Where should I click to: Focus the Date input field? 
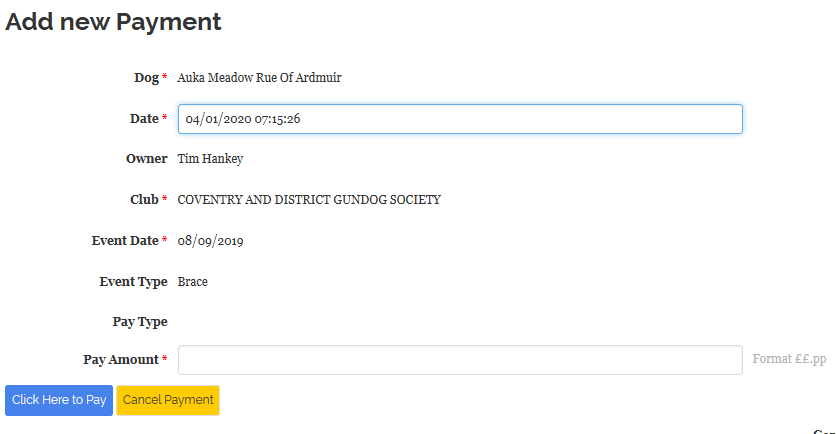pos(460,119)
